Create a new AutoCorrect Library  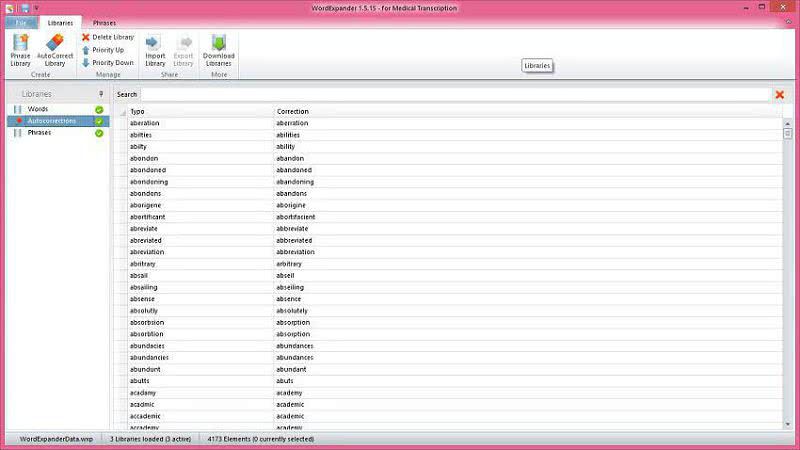[x=55, y=50]
